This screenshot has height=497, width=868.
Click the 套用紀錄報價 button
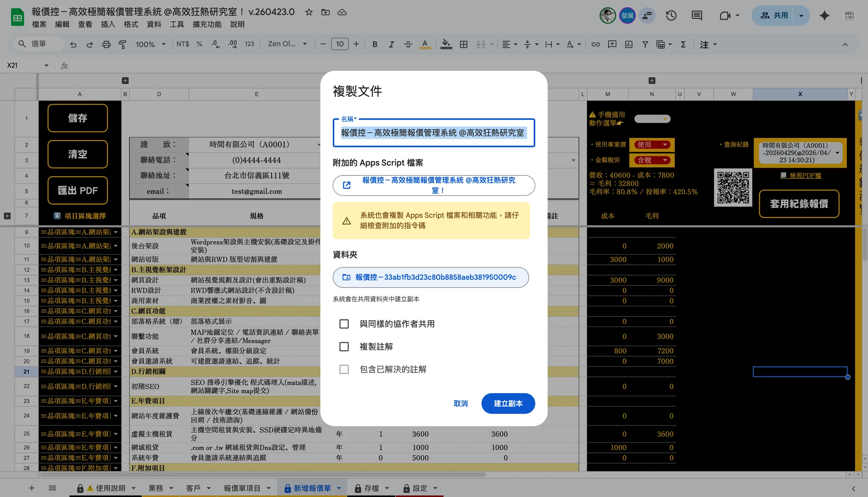(799, 204)
